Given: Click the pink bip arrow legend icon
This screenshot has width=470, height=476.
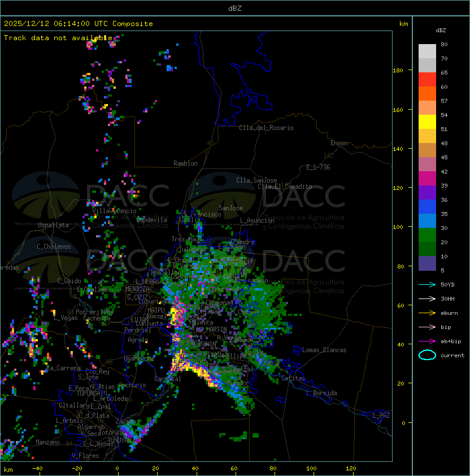Looking at the screenshot, I should point(427,327).
